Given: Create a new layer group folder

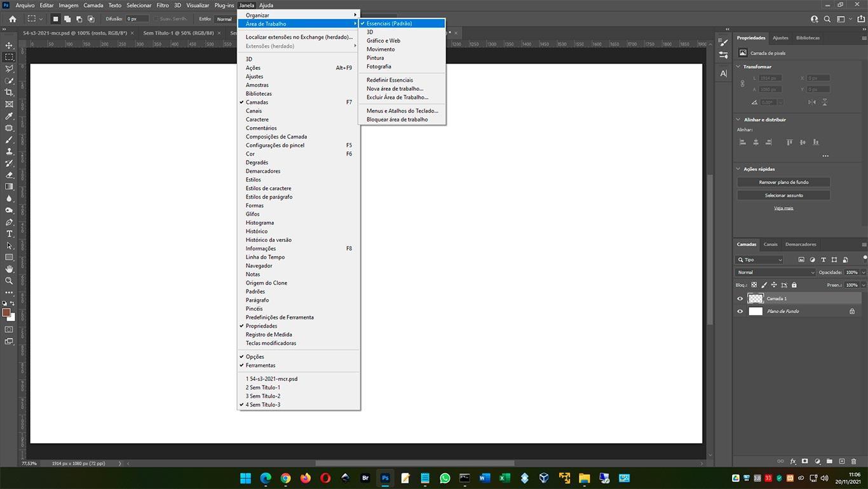Looking at the screenshot, I should tap(829, 461).
